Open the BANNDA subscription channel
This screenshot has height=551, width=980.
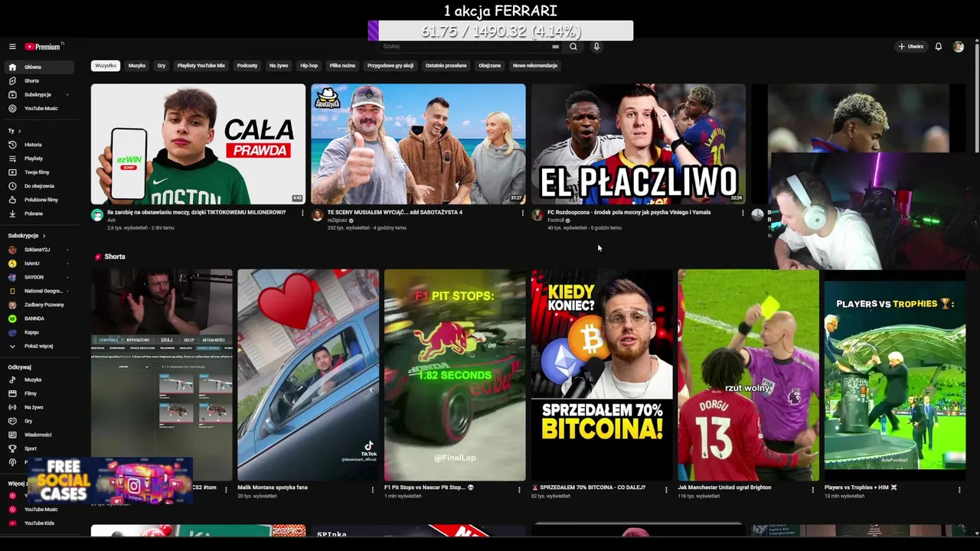pos(40,318)
